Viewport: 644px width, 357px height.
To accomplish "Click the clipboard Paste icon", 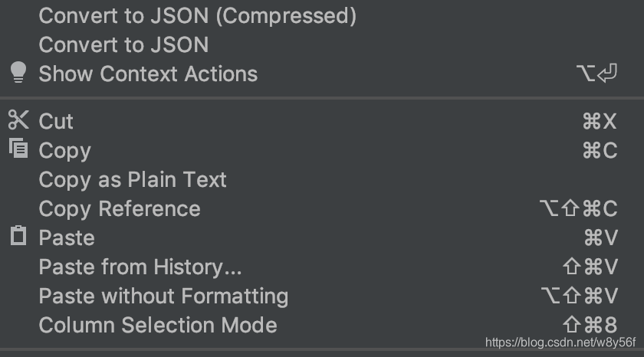I will (x=18, y=237).
